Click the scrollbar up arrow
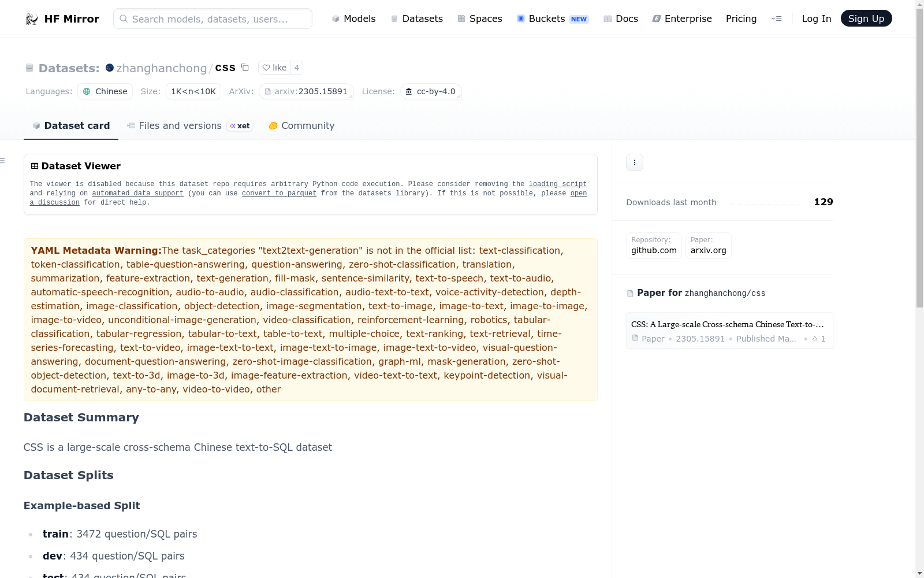924x578 pixels. (x=919, y=4)
